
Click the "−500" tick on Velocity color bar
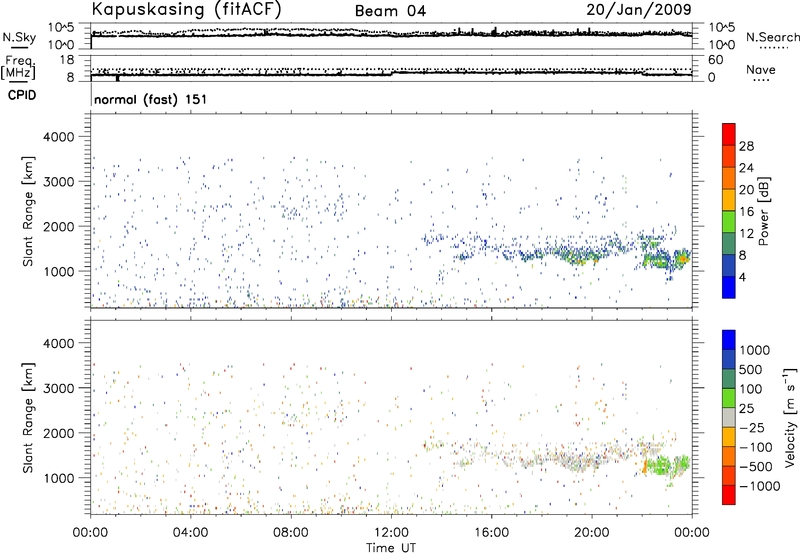756,466
